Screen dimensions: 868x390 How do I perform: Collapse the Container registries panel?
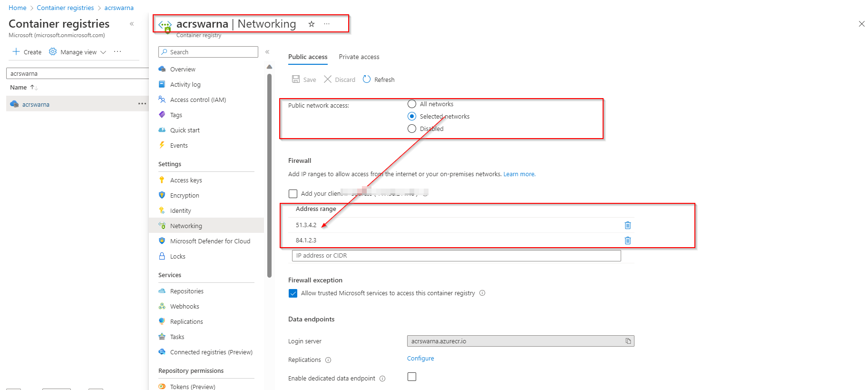tap(132, 24)
